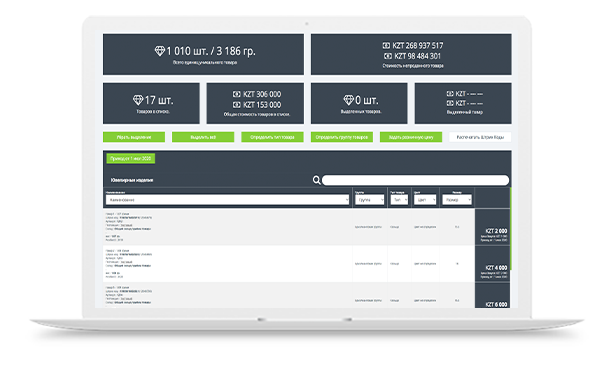The image size is (609, 371).
Task: Click the Задать розничную цену button
Action: click(x=411, y=137)
